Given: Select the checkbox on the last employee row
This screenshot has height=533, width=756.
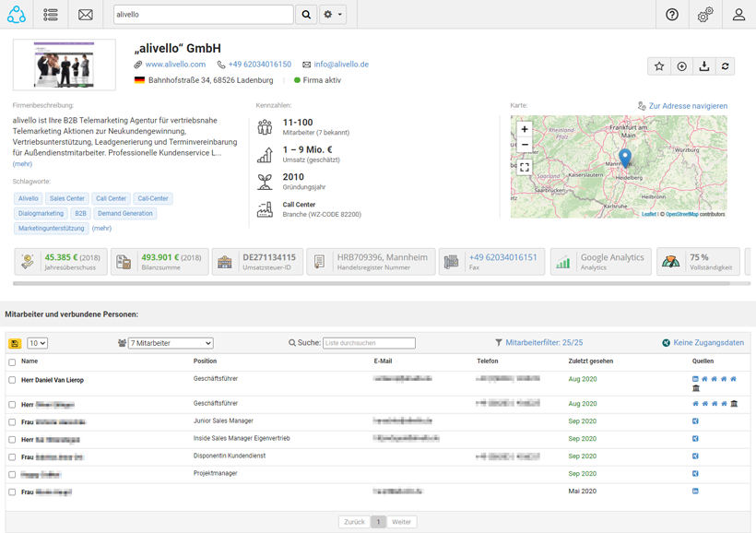Looking at the screenshot, I should click(12, 492).
